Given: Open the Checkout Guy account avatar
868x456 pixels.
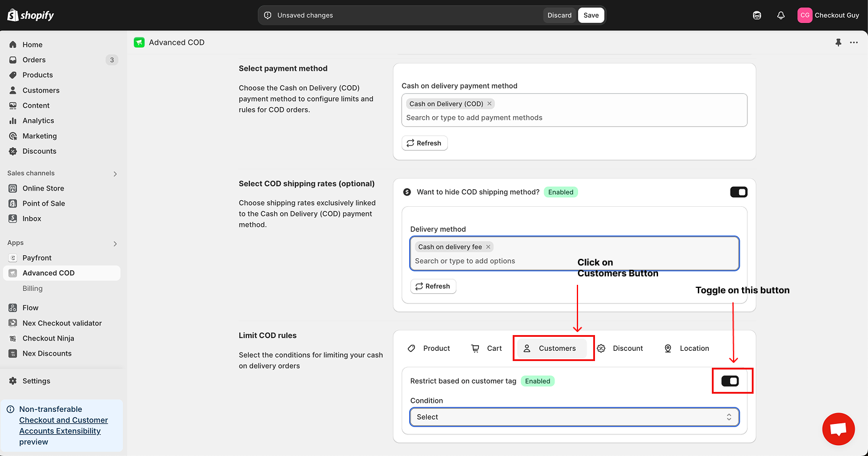Looking at the screenshot, I should (x=804, y=15).
